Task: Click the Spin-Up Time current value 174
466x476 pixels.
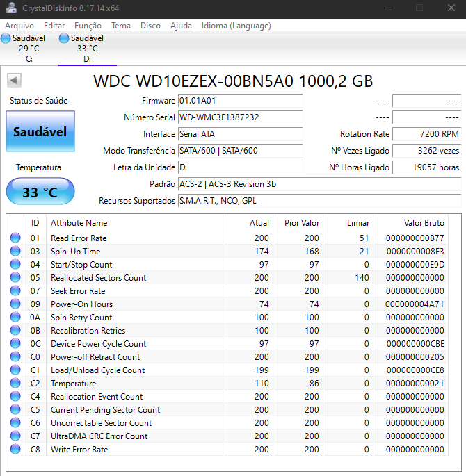Action: tap(262, 251)
